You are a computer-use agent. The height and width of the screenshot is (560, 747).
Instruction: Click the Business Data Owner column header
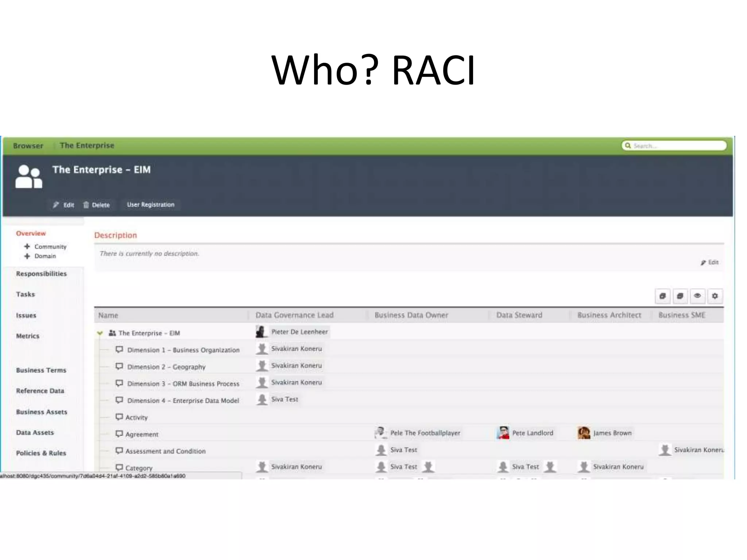click(411, 315)
